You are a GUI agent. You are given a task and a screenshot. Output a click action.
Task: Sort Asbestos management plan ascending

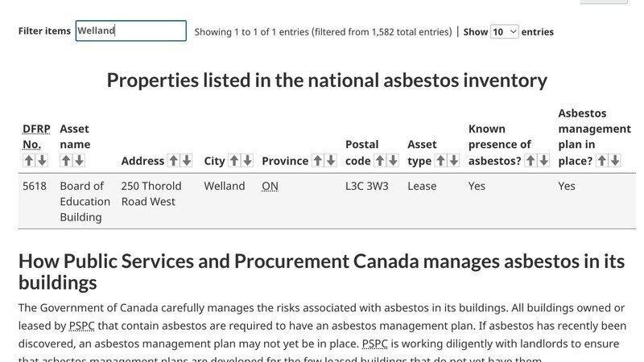click(x=601, y=160)
